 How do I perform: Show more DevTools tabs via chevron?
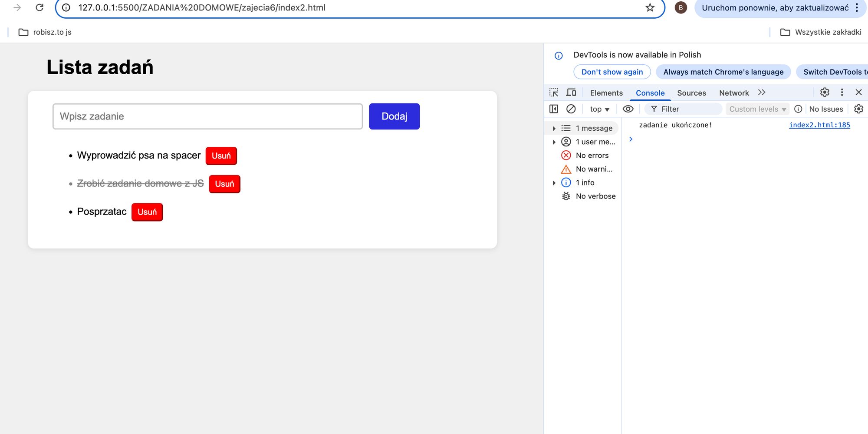[762, 93]
